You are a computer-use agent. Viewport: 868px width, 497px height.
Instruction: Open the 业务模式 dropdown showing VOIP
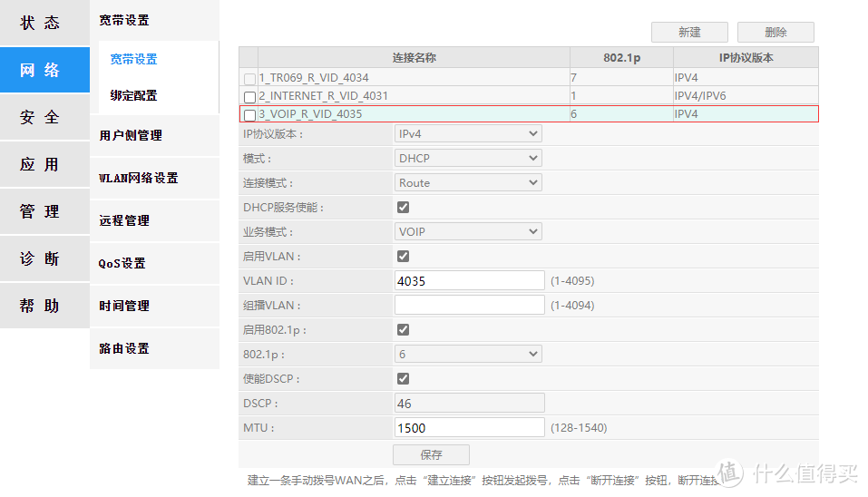[x=468, y=232]
